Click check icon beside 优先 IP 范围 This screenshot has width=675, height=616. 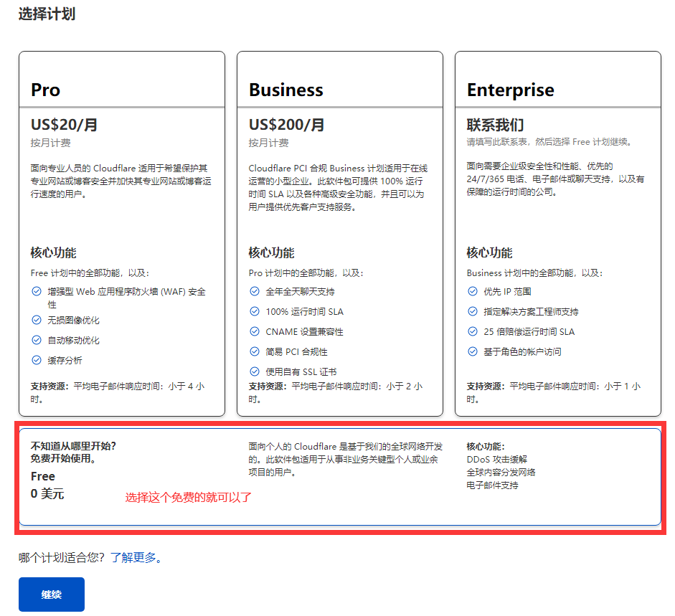[473, 291]
